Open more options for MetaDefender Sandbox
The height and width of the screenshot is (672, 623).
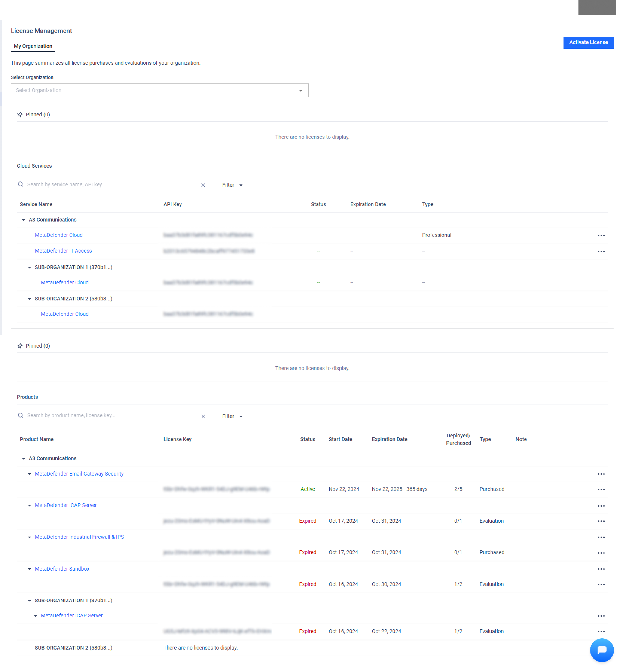point(601,569)
